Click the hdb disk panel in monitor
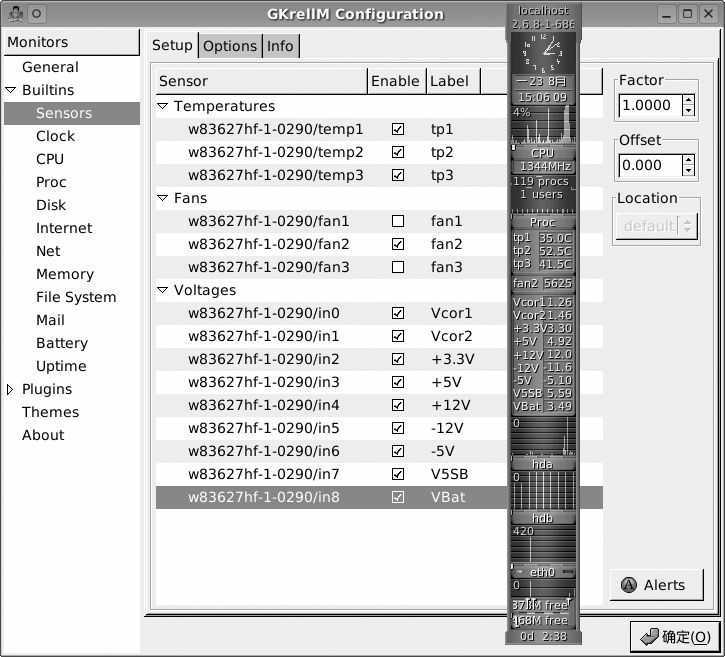The height and width of the screenshot is (657, 725). tap(542, 518)
